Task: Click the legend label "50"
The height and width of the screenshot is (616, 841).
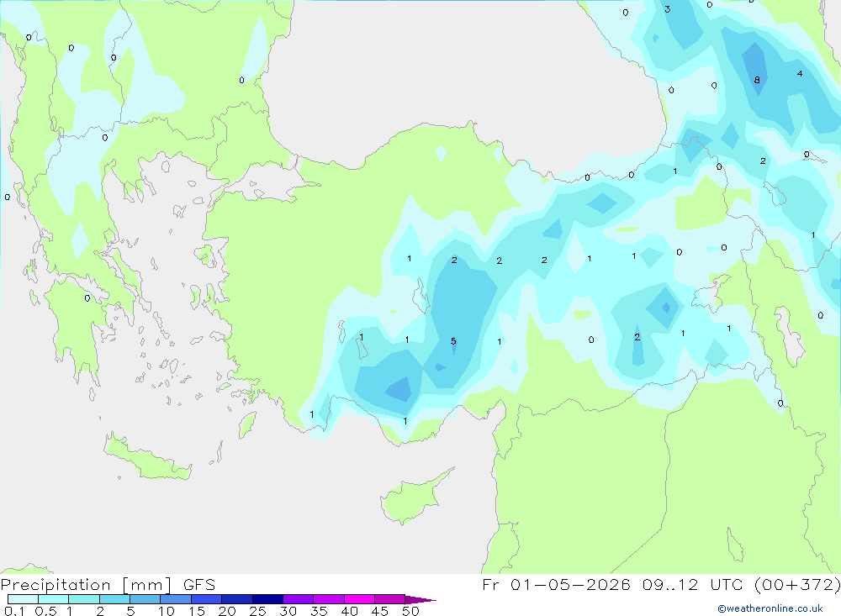Action: point(411,611)
